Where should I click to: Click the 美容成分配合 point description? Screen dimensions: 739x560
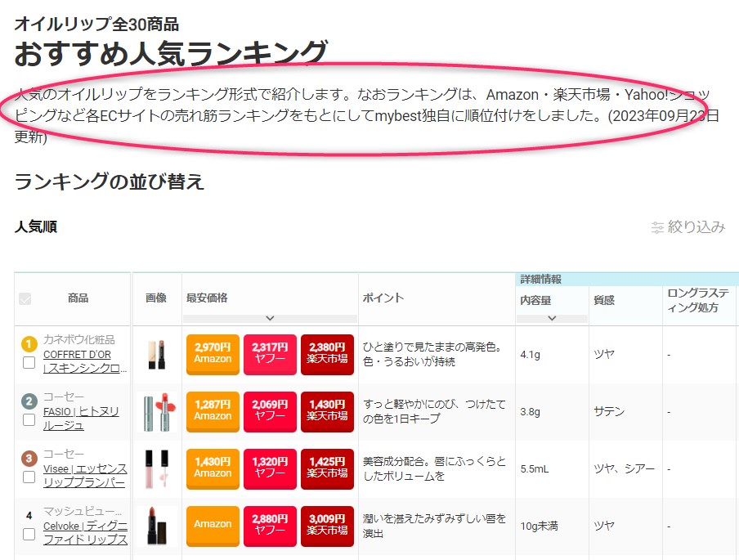(x=434, y=468)
